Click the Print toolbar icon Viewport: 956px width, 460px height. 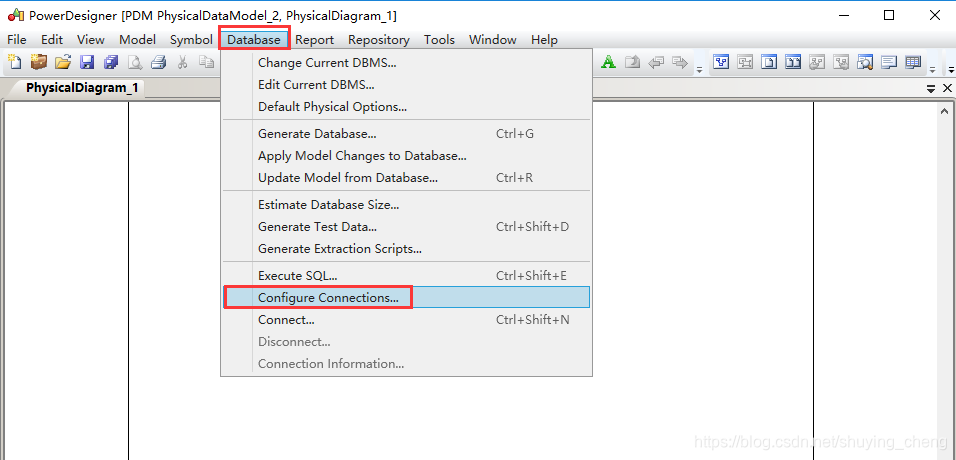pyautogui.click(x=159, y=62)
